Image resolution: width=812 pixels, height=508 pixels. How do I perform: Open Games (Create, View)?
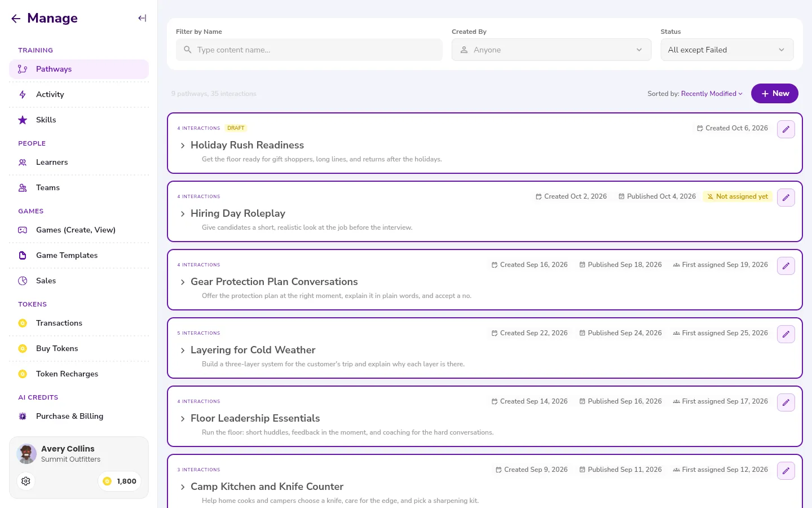coord(79,230)
